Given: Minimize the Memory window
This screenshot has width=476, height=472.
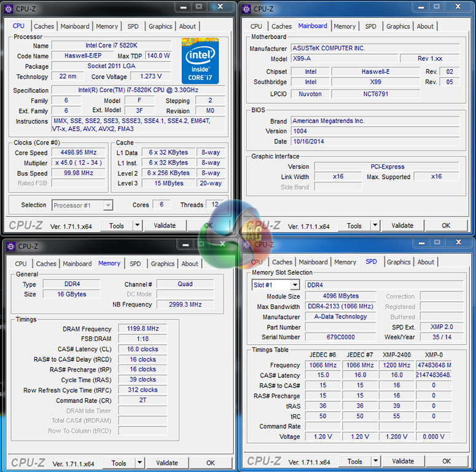Looking at the screenshot, I should click(185, 244).
